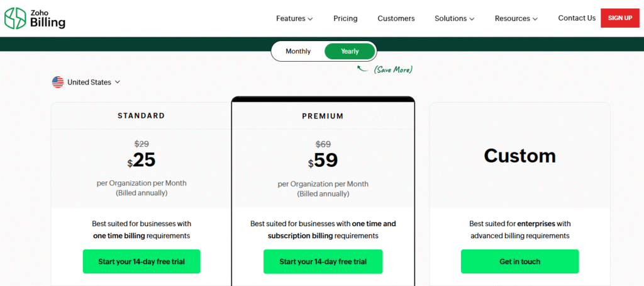Click the Custom plan title

click(519, 156)
